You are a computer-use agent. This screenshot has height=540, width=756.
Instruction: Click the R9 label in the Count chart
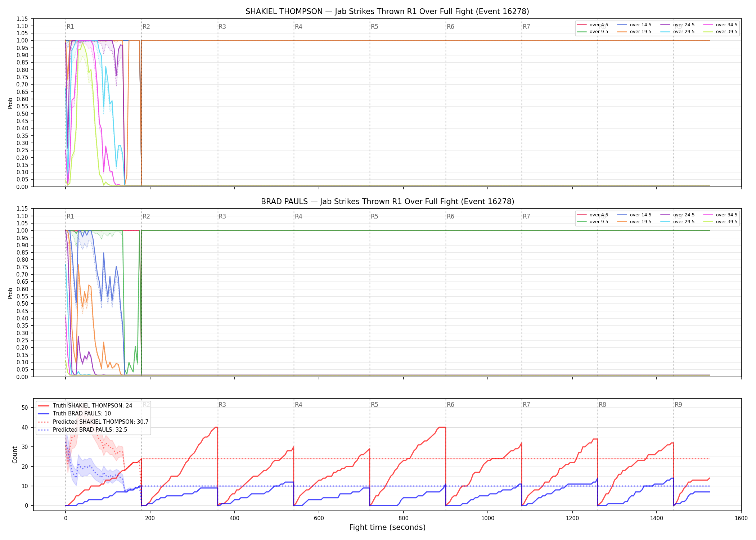pyautogui.click(x=678, y=405)
